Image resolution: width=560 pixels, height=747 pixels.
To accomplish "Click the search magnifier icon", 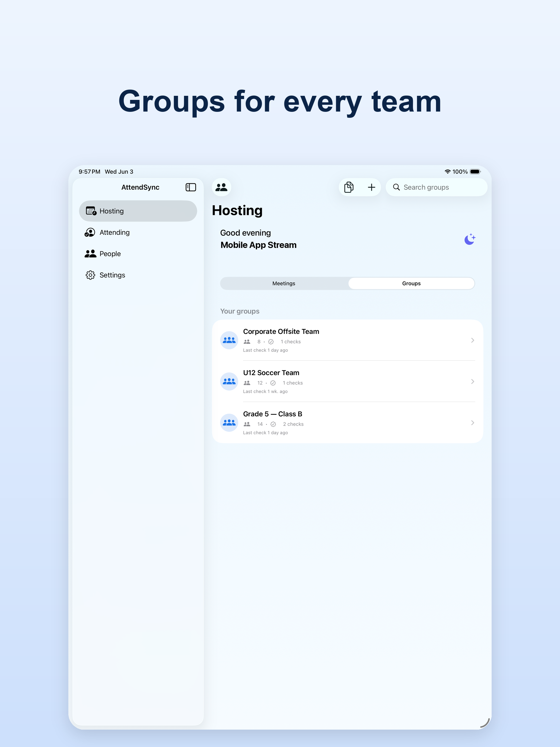I will (396, 187).
